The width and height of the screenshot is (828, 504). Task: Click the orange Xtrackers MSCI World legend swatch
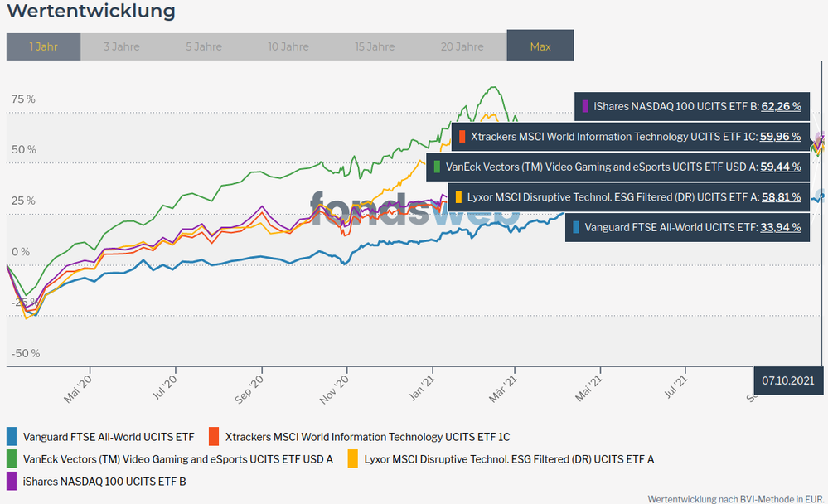pyautogui.click(x=214, y=436)
